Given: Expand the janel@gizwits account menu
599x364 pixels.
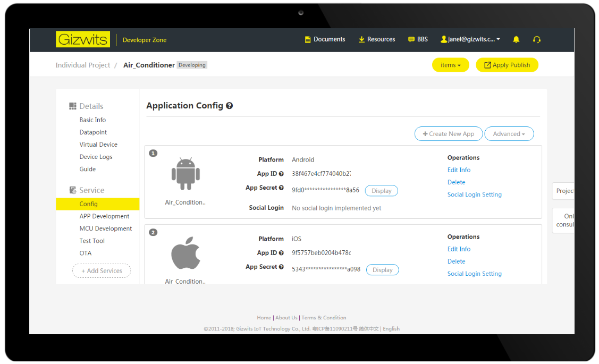Looking at the screenshot, I should point(470,39).
